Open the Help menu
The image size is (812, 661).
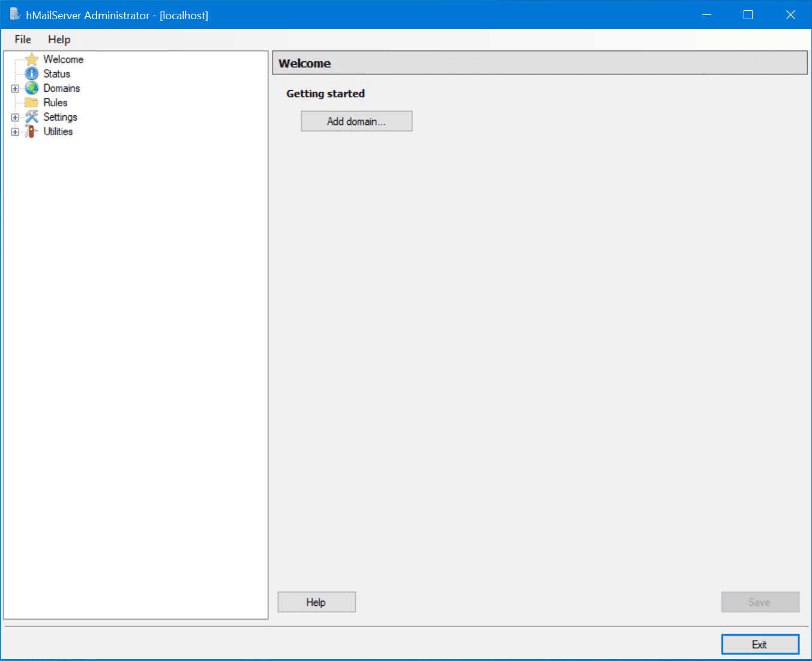58,40
